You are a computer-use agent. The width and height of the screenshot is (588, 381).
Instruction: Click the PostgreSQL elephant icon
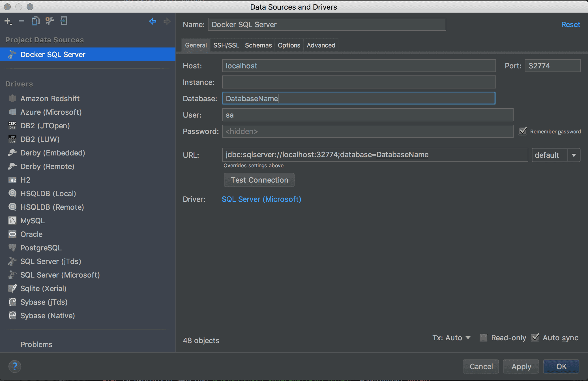pyautogui.click(x=12, y=248)
